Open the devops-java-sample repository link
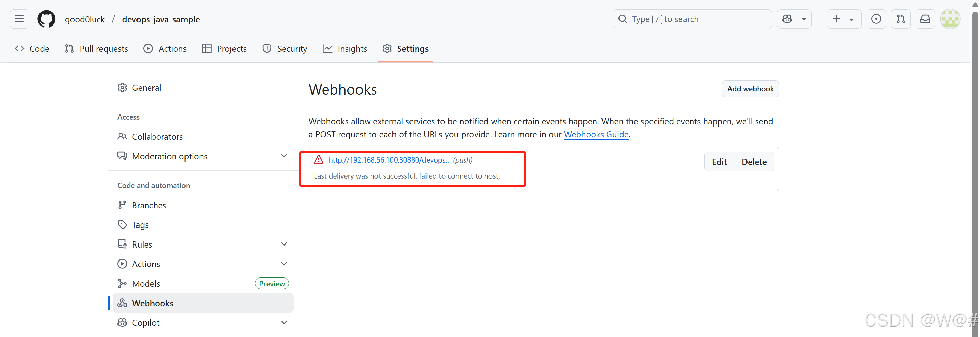Image resolution: width=980 pixels, height=337 pixels. tap(161, 19)
